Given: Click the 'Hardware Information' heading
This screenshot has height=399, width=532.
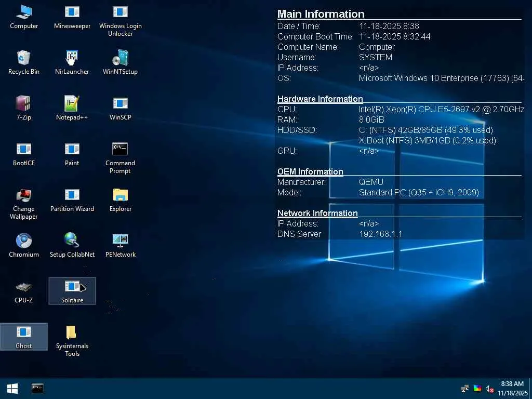Looking at the screenshot, I should (320, 99).
